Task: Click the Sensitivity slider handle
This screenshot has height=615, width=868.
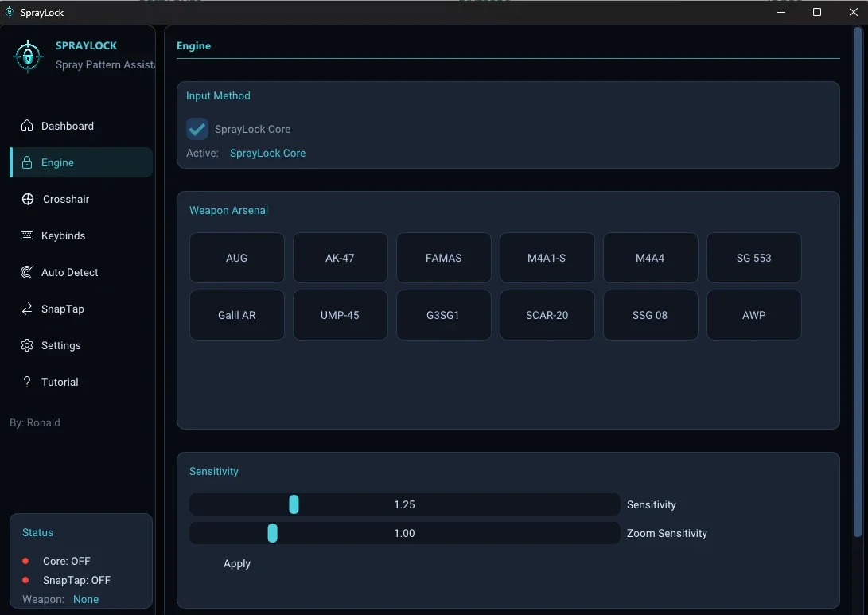Action: [294, 504]
